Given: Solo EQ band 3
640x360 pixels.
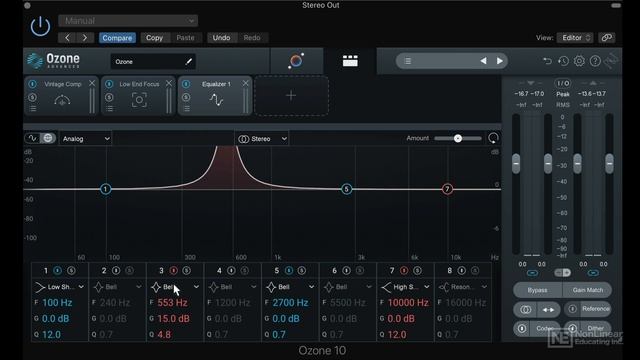Looking at the screenshot, I should tap(187, 271).
